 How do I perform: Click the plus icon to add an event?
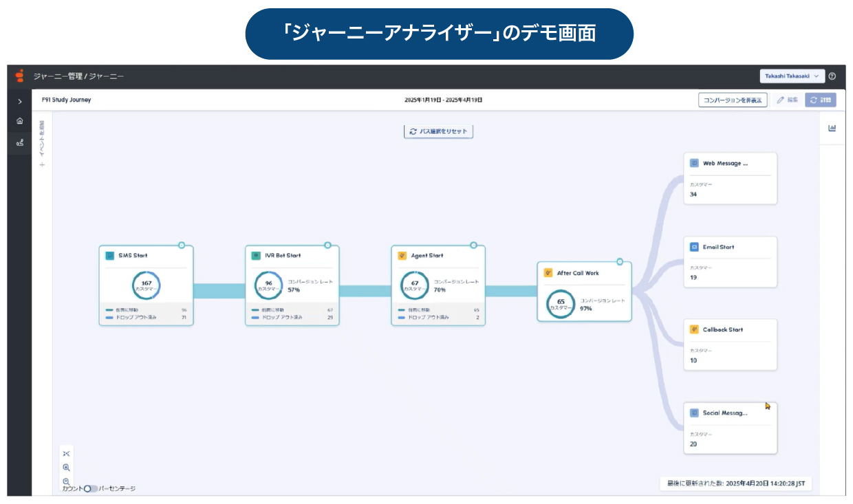(42, 165)
